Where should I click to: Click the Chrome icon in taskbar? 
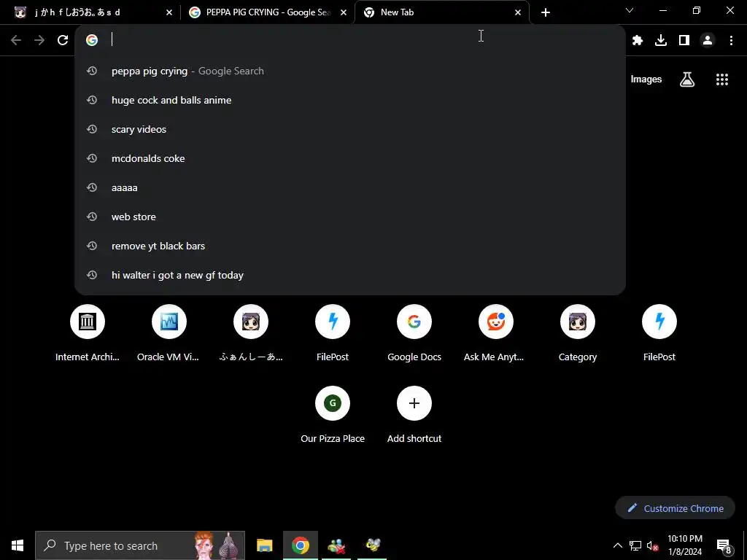coord(300,545)
